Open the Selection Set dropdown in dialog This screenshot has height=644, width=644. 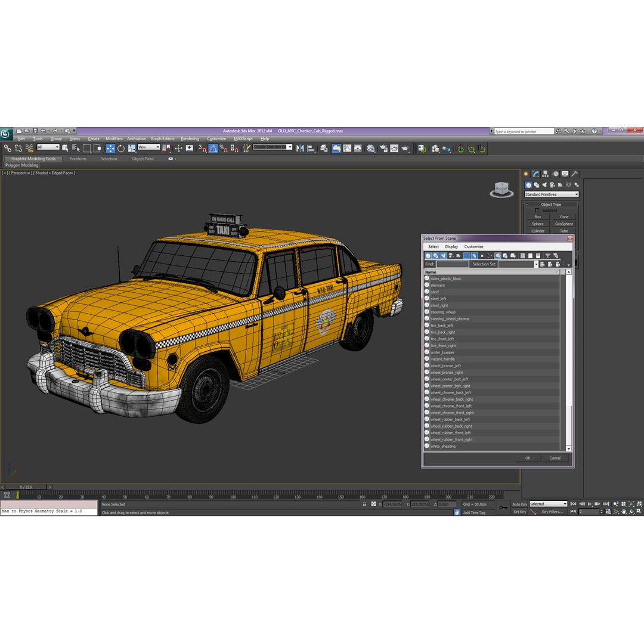coord(535,264)
